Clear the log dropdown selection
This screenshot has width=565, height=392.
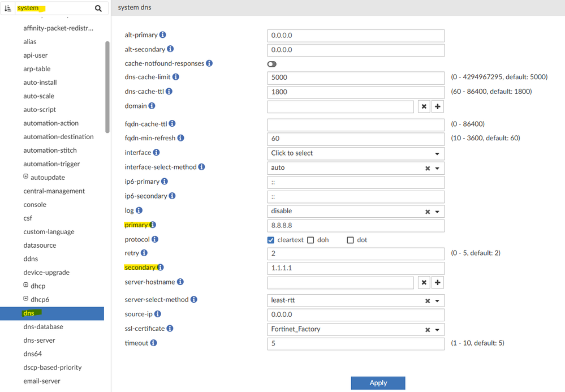click(x=428, y=211)
